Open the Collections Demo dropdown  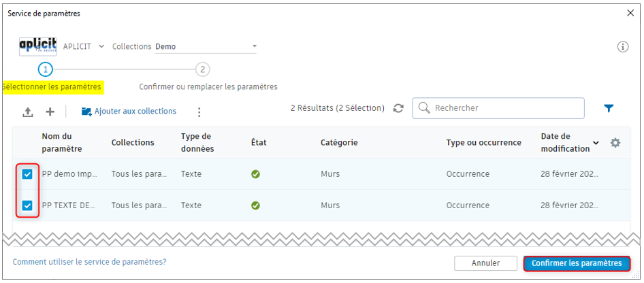254,46
